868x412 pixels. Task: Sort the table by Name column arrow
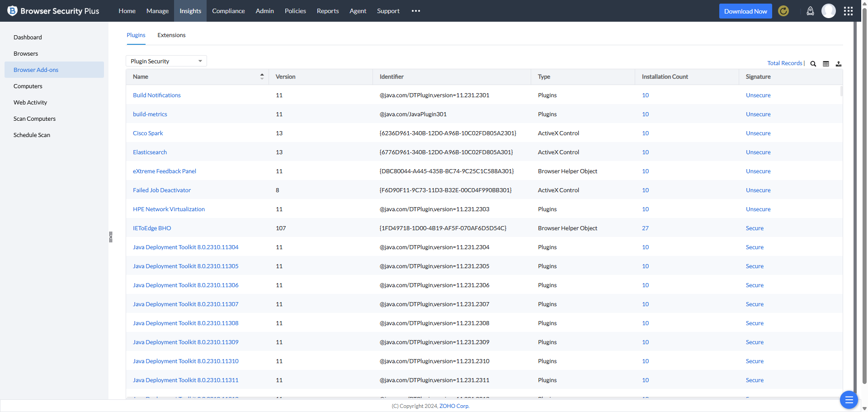tap(262, 77)
